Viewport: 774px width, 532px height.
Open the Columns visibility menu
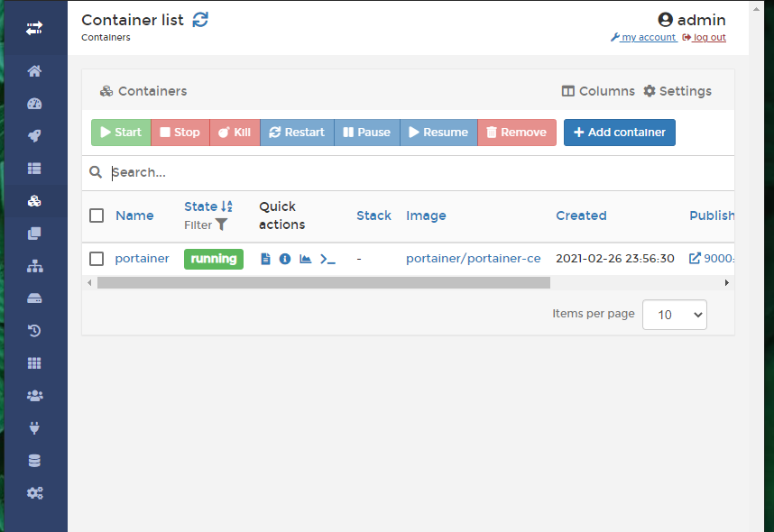[x=598, y=91]
